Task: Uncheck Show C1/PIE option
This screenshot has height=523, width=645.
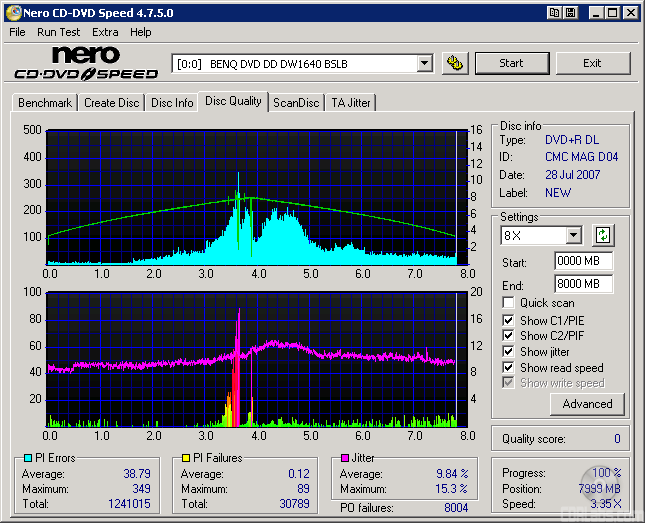Action: point(509,320)
